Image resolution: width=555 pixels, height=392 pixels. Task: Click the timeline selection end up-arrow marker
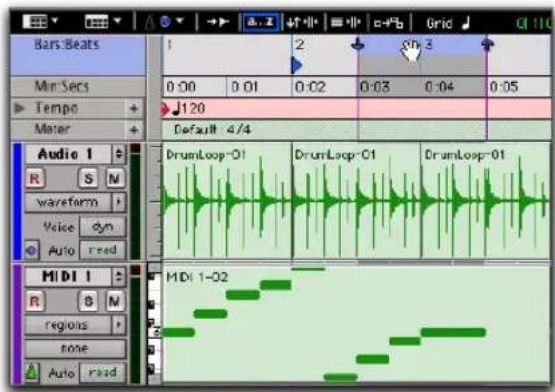487,44
